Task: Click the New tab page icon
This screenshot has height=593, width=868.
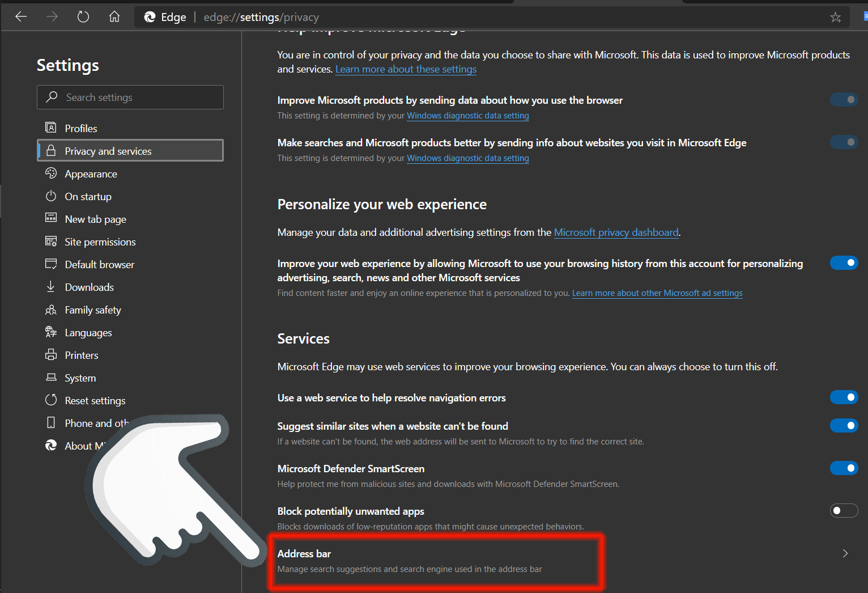Action: [x=51, y=218]
